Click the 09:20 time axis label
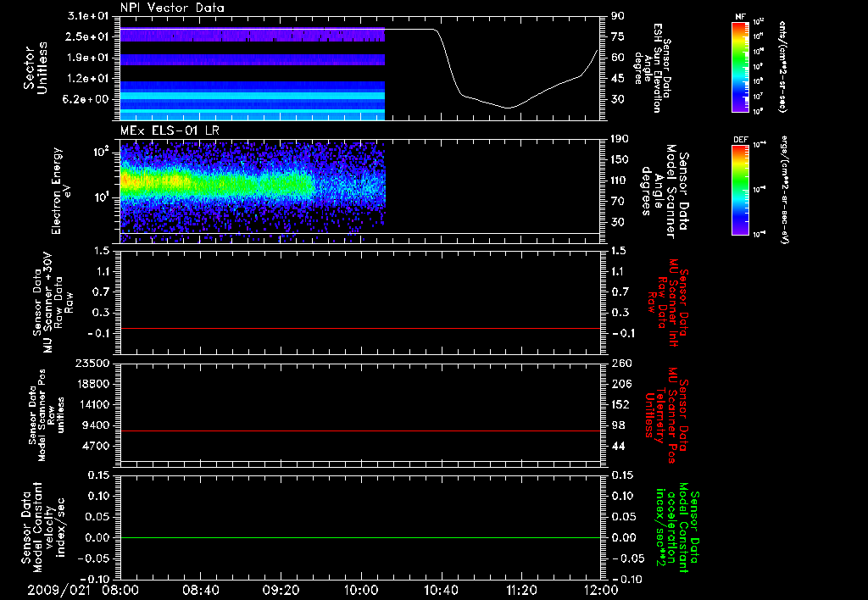868x600 pixels. point(281,590)
